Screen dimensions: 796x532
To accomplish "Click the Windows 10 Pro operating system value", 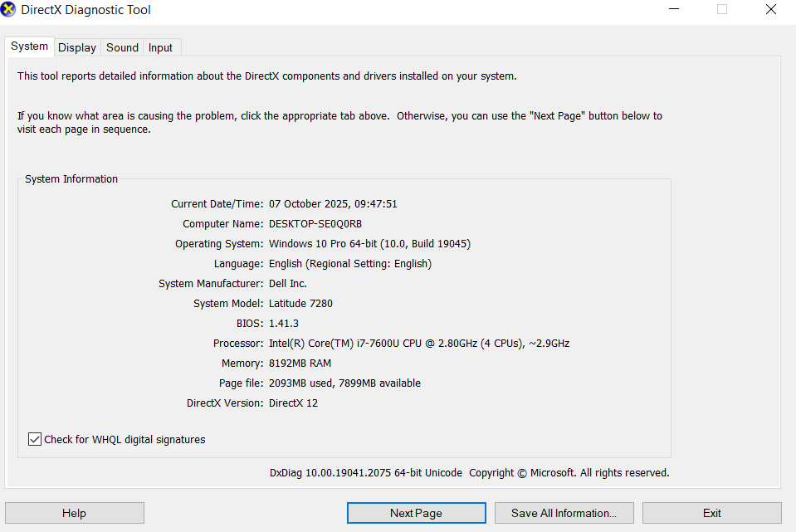I will point(370,244).
